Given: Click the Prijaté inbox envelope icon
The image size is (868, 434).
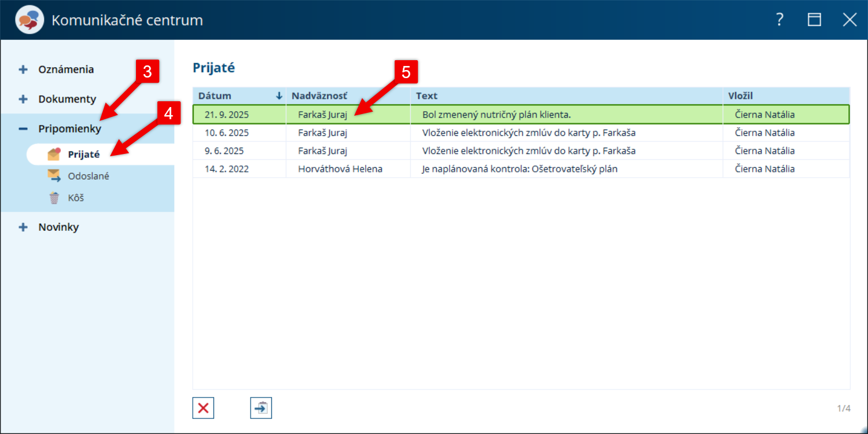Looking at the screenshot, I should pos(54,154).
